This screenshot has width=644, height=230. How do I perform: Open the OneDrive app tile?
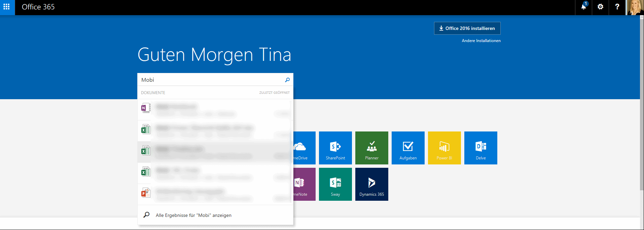pos(304,148)
